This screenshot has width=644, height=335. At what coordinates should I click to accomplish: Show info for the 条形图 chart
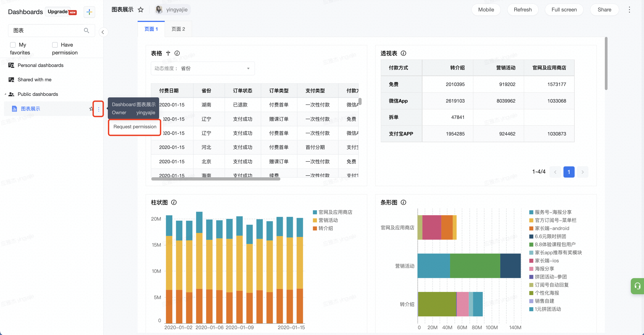coord(403,202)
